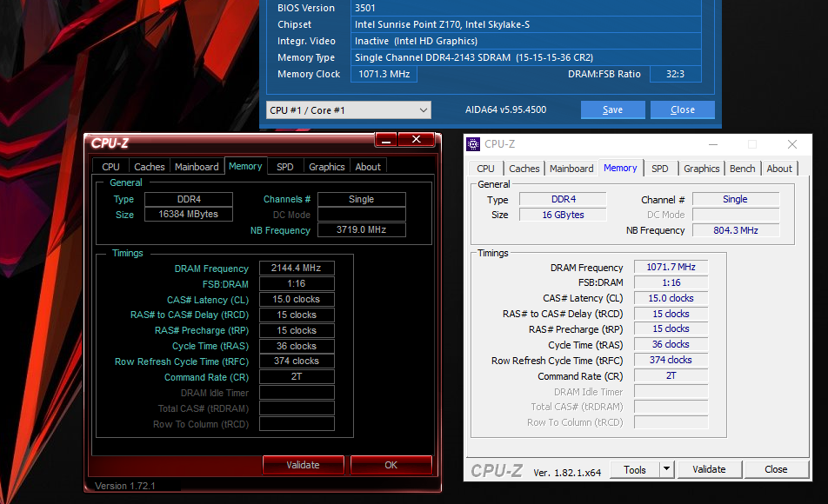Click Close in the AIDA64 window
This screenshot has height=504, width=828.
682,109
